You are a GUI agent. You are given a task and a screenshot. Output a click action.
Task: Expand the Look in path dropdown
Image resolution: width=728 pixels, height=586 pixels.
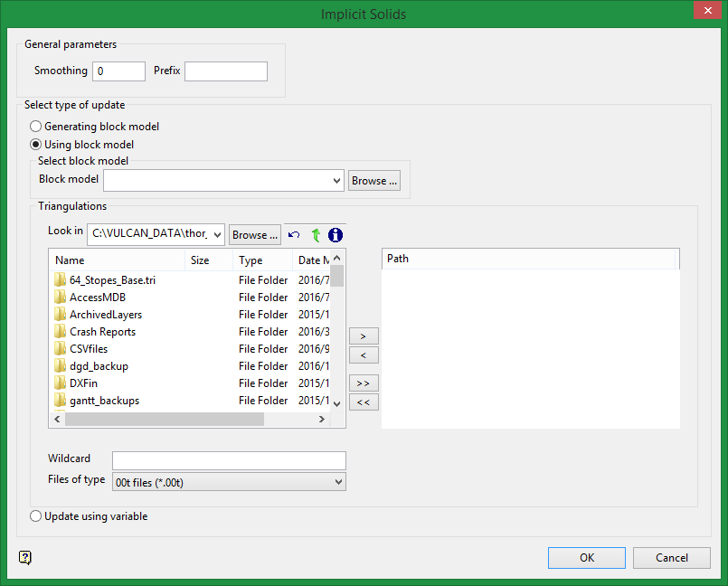[x=217, y=235]
